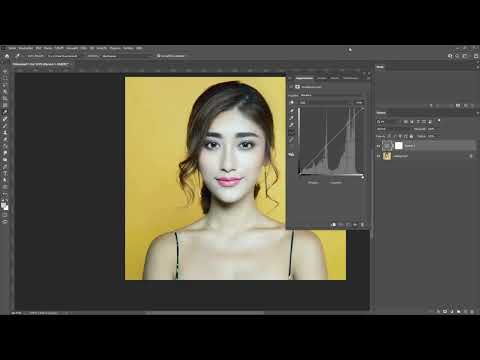Hide the Curves adjustment layer eye

(x=378, y=146)
